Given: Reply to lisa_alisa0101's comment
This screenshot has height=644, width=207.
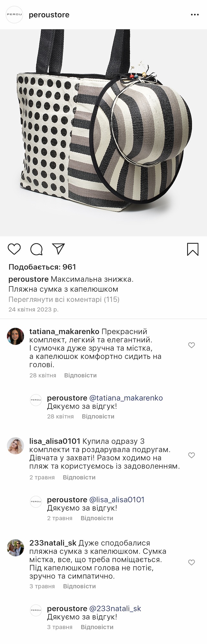Looking at the screenshot, I should click(79, 477).
